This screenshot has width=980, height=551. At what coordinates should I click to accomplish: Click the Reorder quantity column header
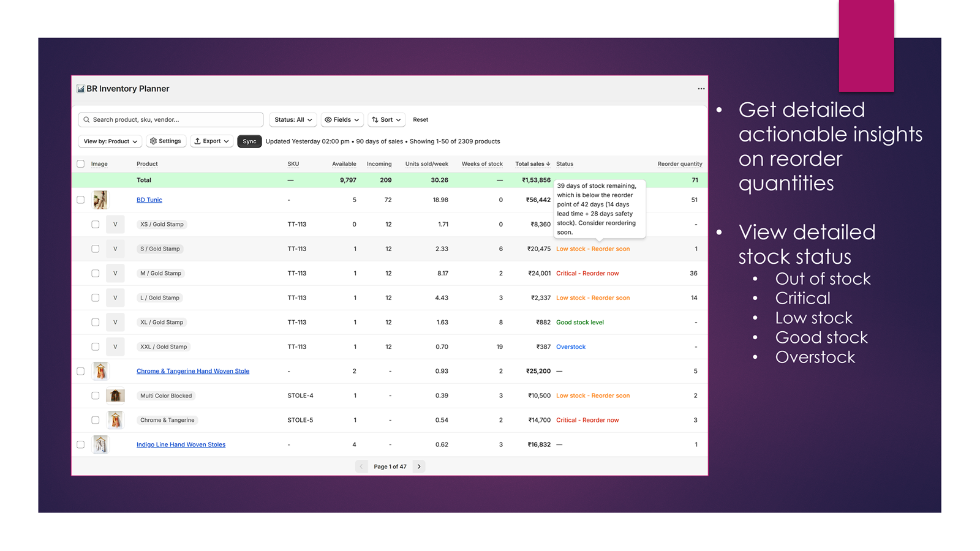pos(680,164)
